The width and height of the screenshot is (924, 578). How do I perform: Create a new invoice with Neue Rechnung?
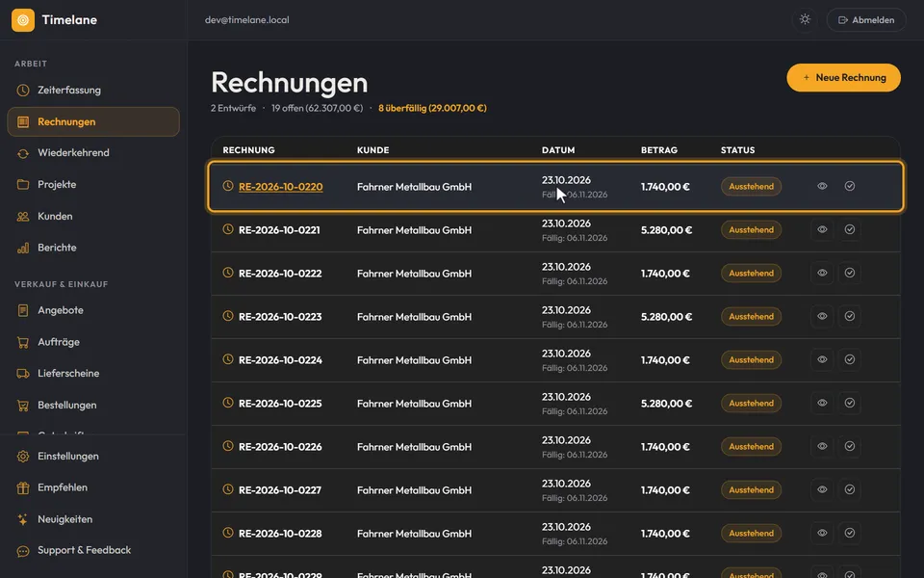[843, 78]
